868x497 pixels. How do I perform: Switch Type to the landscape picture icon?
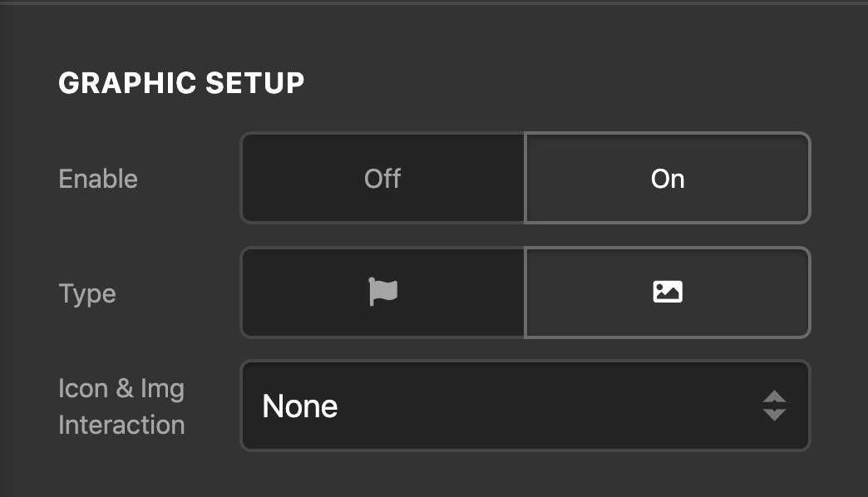[x=667, y=293]
